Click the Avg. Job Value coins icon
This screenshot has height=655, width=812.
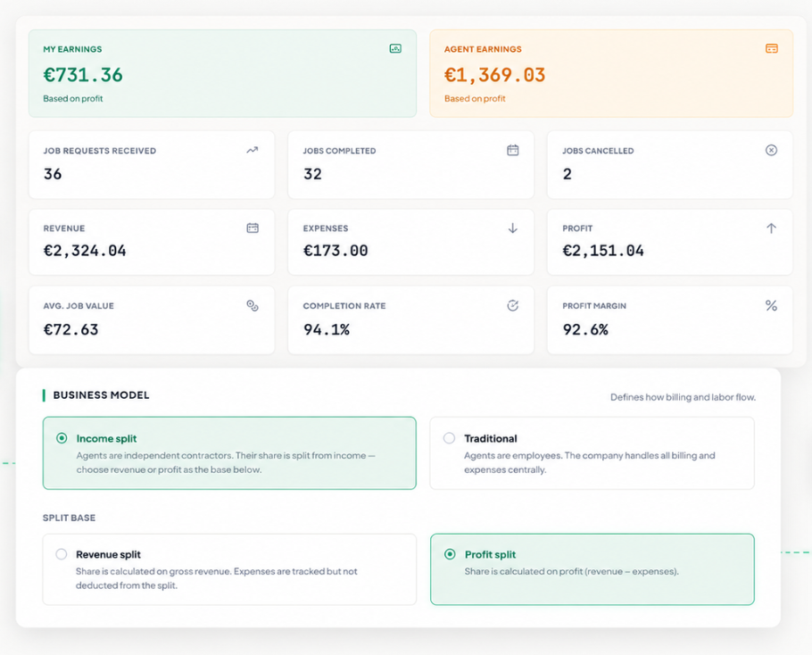click(253, 305)
